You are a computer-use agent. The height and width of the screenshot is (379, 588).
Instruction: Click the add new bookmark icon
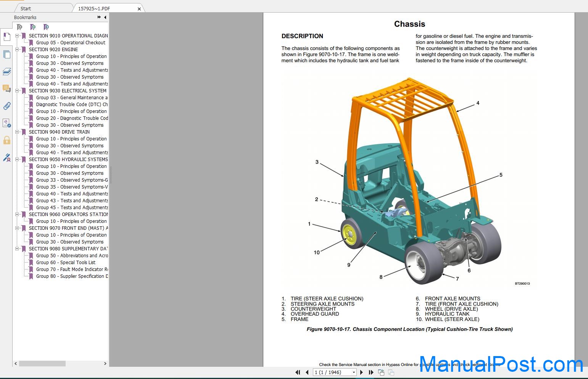(x=33, y=27)
